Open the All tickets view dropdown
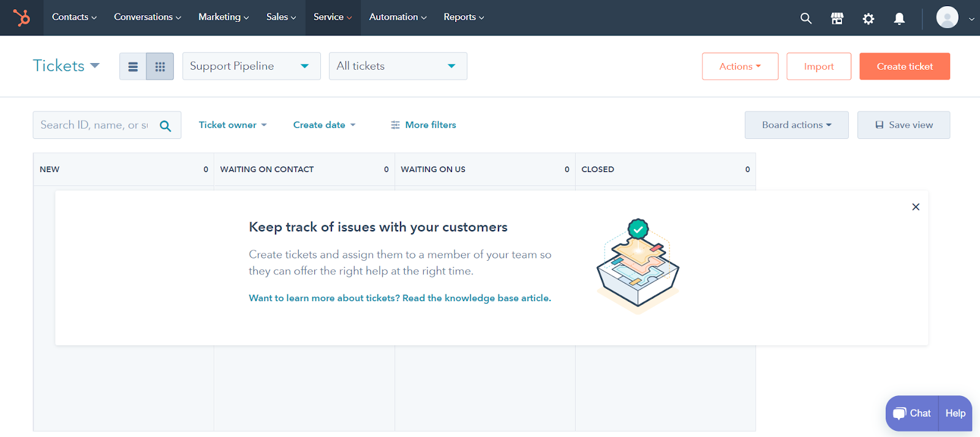 click(x=398, y=66)
